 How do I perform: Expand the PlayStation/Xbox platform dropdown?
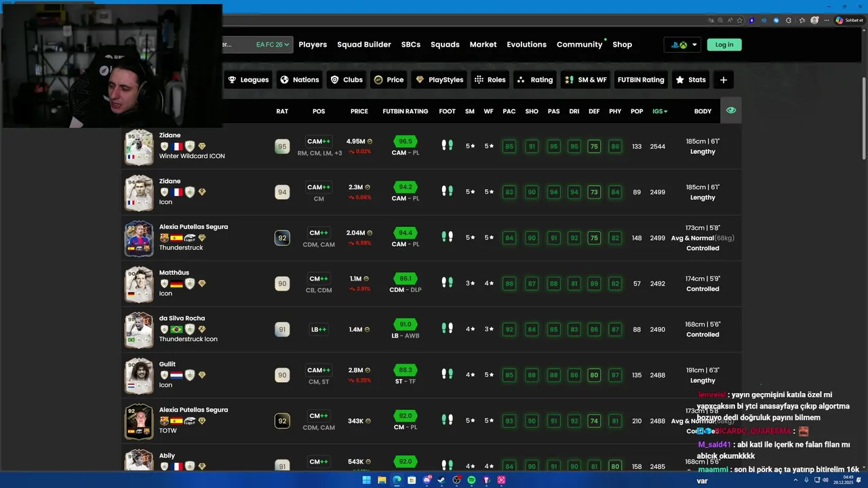682,45
